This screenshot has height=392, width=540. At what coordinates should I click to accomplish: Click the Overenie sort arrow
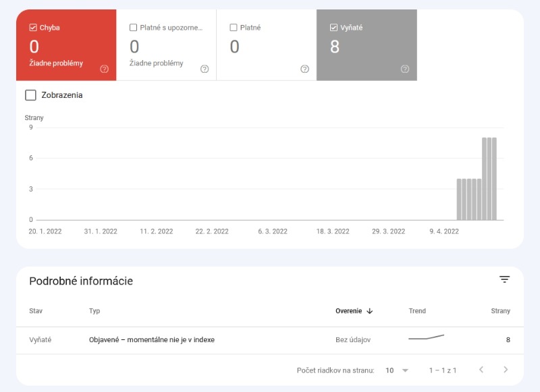(x=370, y=311)
